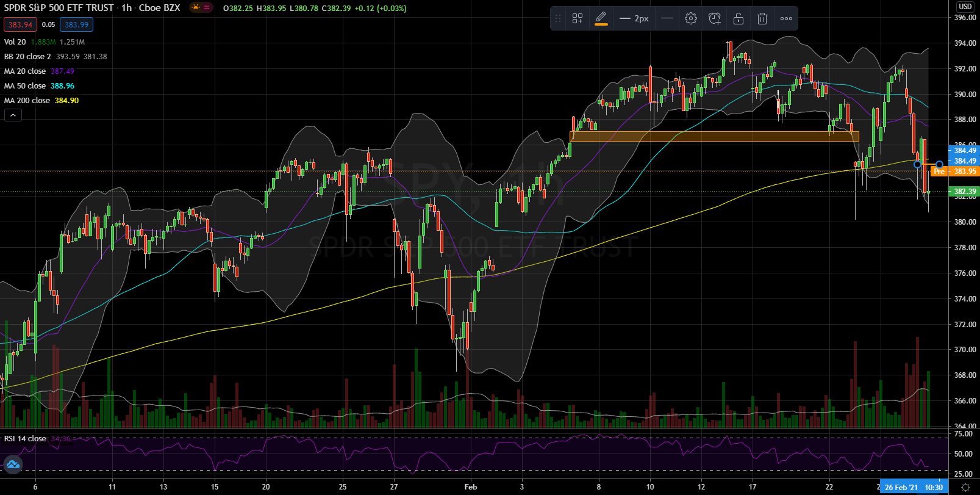The width and height of the screenshot is (980, 495).
Task: Click the TradingView logo icon
Action: click(13, 465)
